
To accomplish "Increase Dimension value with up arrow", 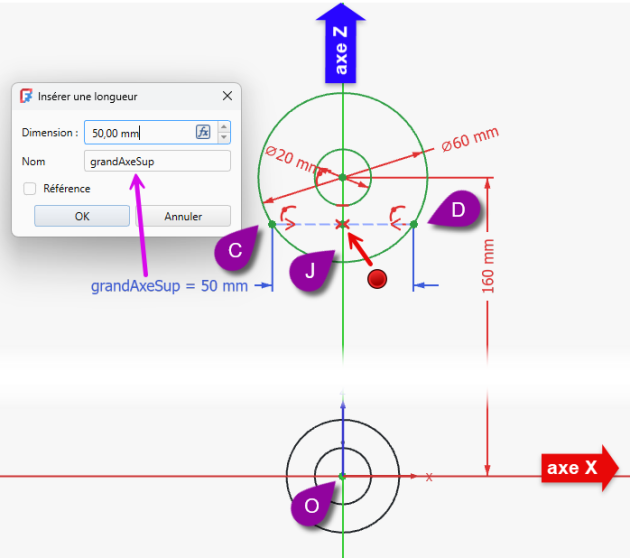I will pos(223,127).
